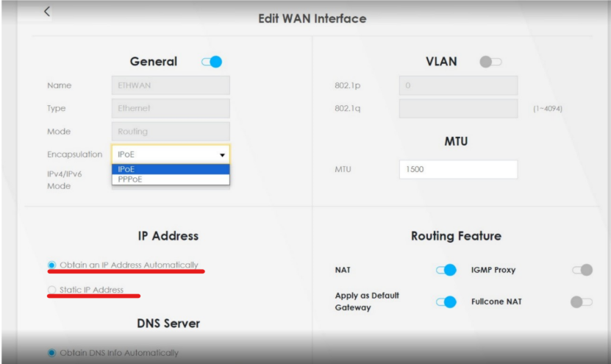
Task: Click the Encapsulation label
Action: 74,154
